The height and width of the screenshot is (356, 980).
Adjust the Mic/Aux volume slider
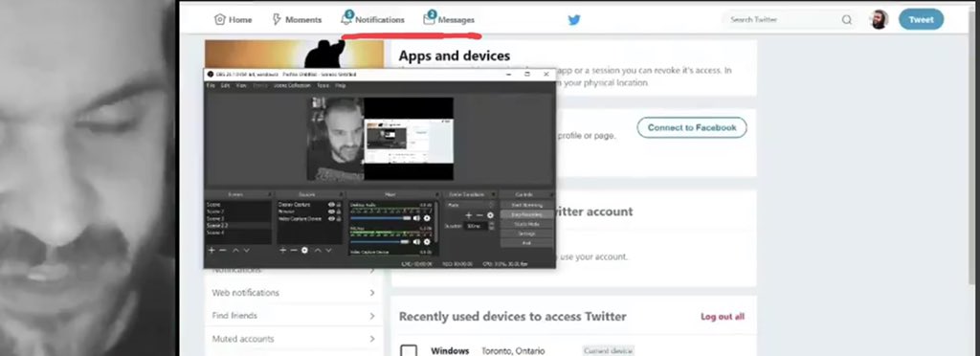(x=381, y=242)
